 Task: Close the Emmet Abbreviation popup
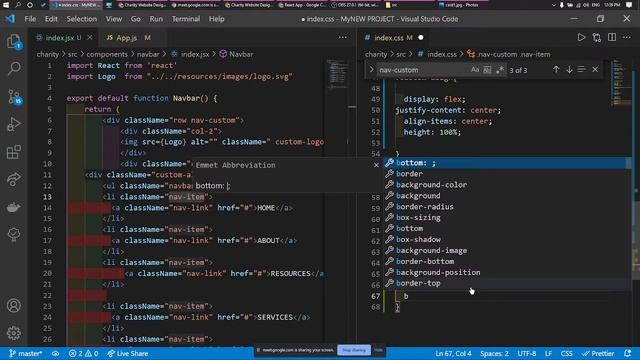376,165
